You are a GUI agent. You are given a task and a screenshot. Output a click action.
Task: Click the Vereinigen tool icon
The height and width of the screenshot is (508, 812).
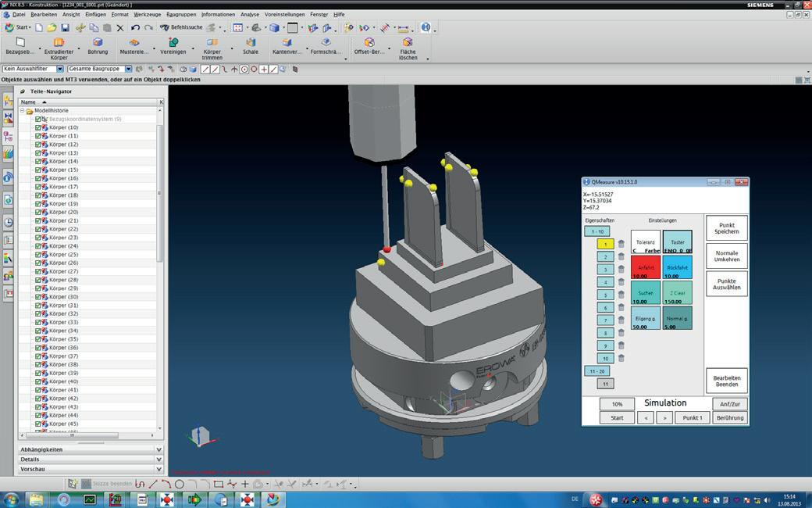[x=173, y=43]
